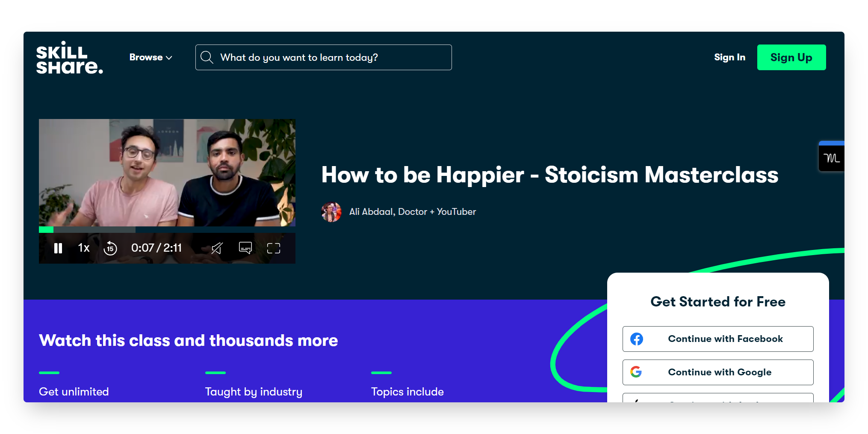The image size is (868, 434).
Task: Rewind 15 seconds in the video
Action: 110,248
